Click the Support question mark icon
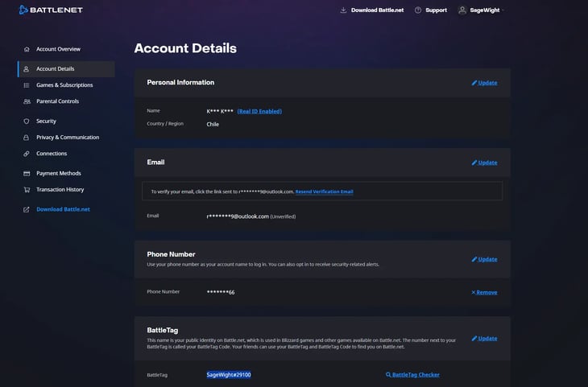The height and width of the screenshot is (387, 588). (418, 10)
